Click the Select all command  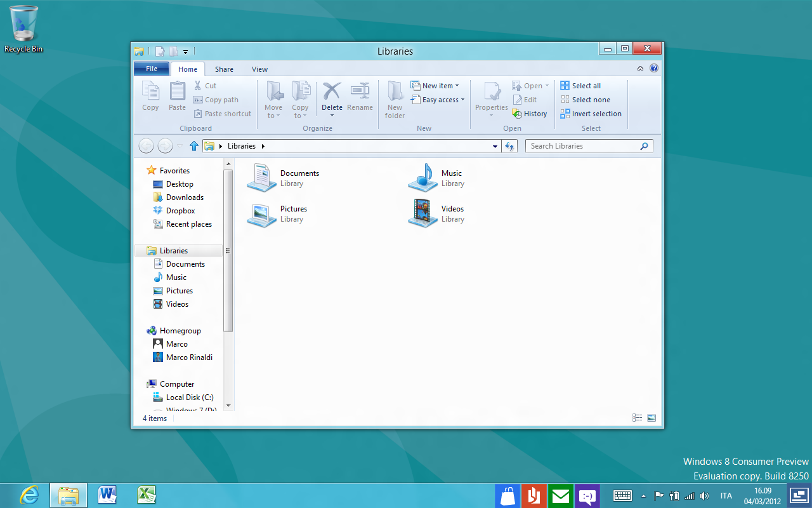tap(580, 86)
